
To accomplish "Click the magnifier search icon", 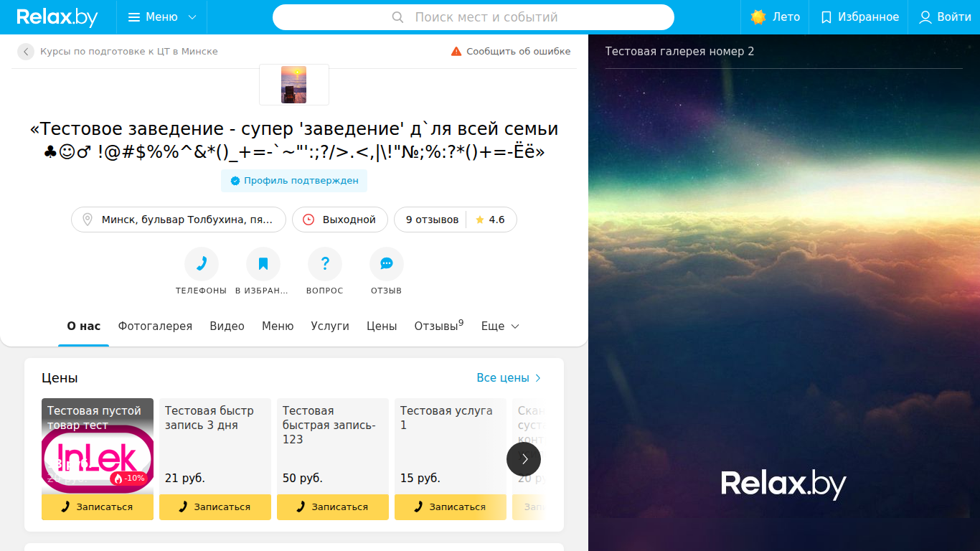I will coord(398,17).
